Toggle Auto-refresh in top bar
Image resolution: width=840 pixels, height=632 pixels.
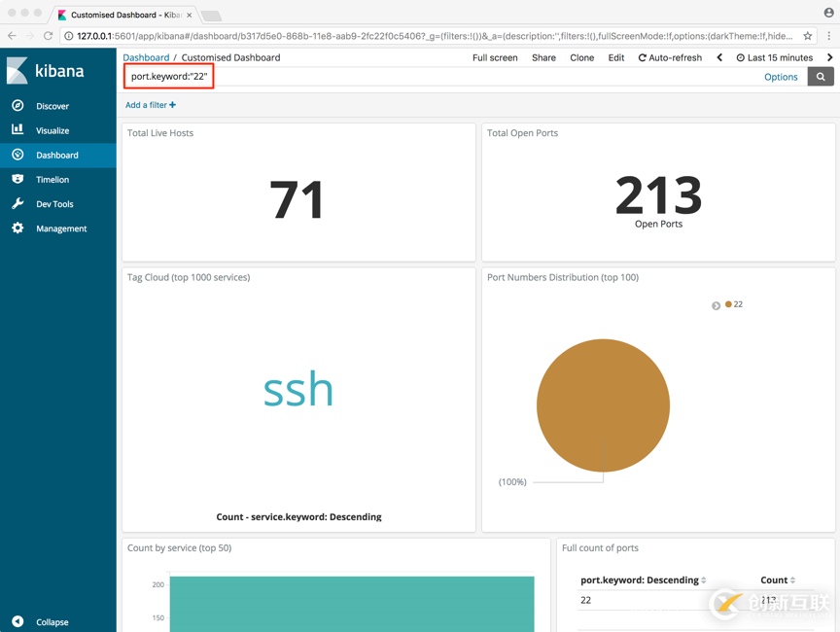[x=670, y=58]
